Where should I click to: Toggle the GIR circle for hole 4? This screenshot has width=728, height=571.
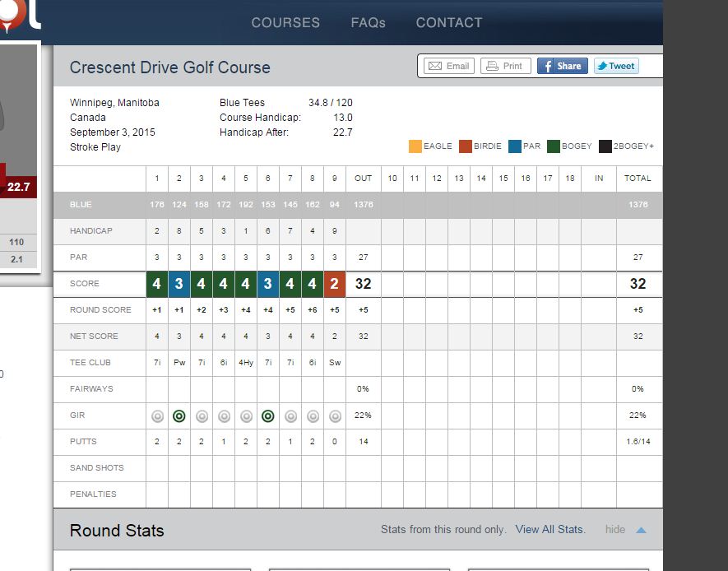click(x=224, y=416)
